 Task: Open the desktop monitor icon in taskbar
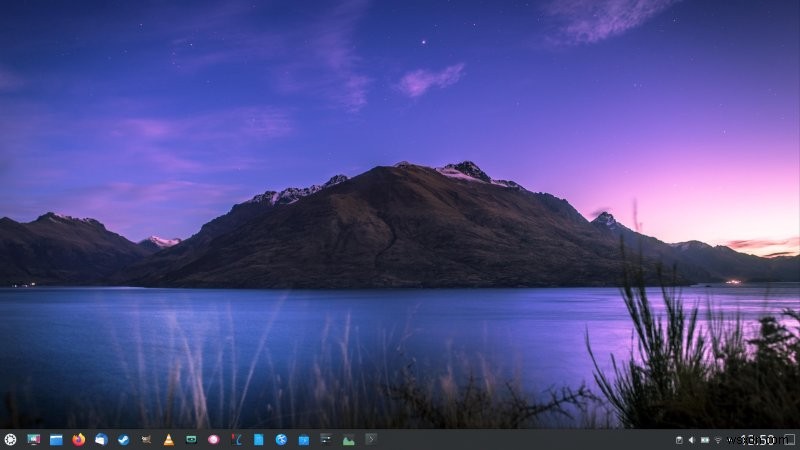[x=34, y=439]
